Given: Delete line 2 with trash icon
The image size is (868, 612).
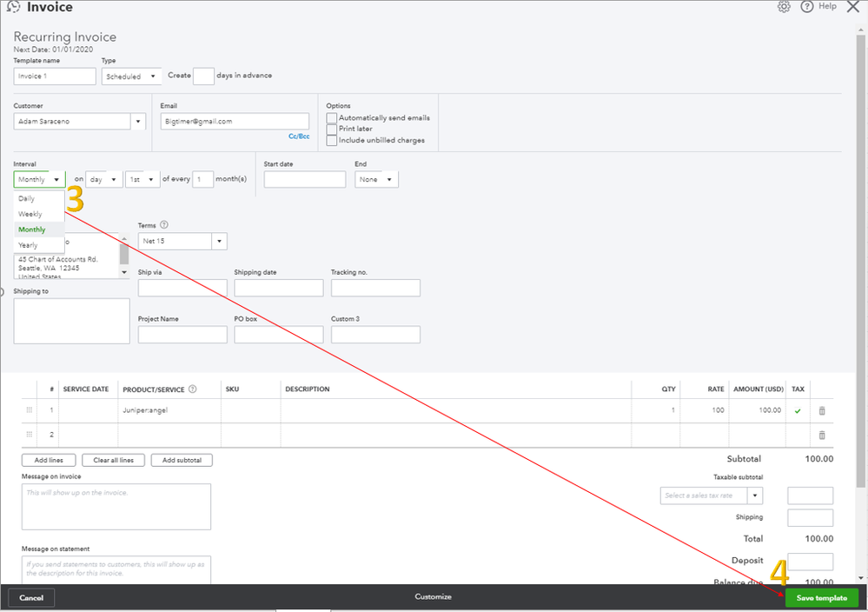Looking at the screenshot, I should (x=822, y=435).
